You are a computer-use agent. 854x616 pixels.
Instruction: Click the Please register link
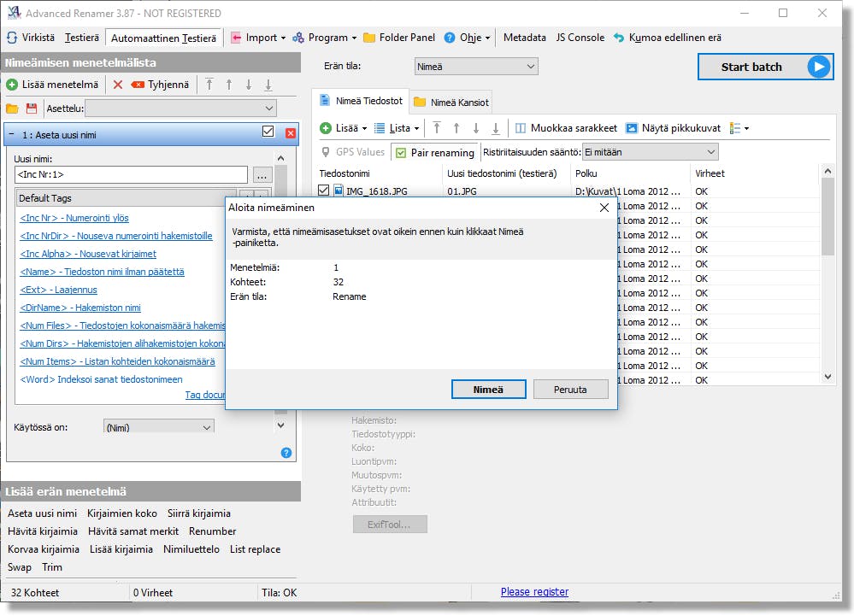(534, 592)
